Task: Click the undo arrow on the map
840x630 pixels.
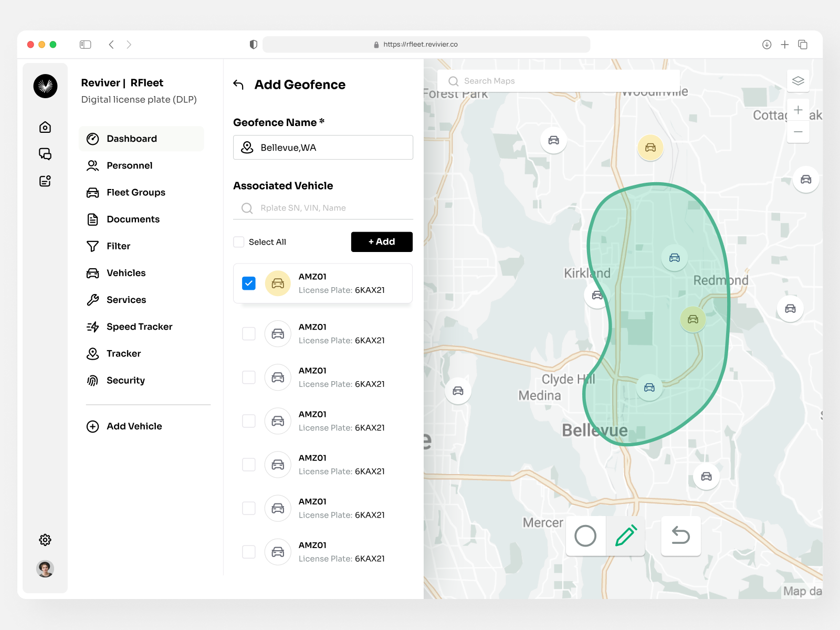Action: click(x=680, y=536)
